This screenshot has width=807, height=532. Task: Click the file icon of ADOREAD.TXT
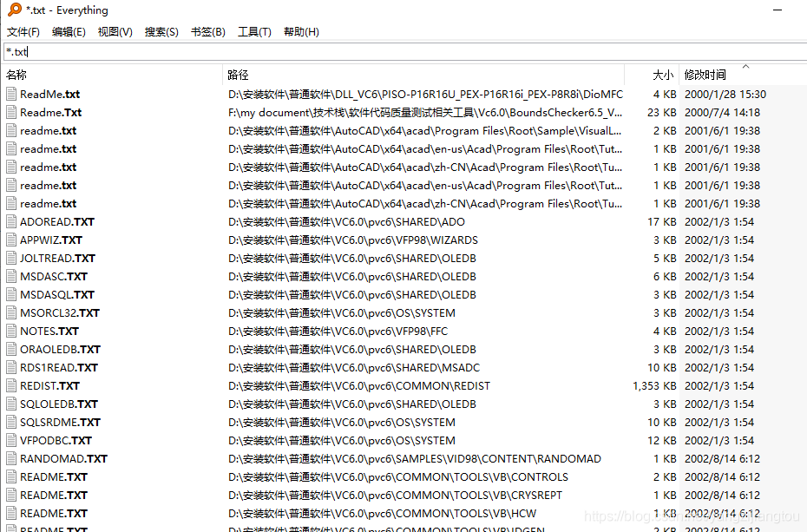click(x=11, y=222)
